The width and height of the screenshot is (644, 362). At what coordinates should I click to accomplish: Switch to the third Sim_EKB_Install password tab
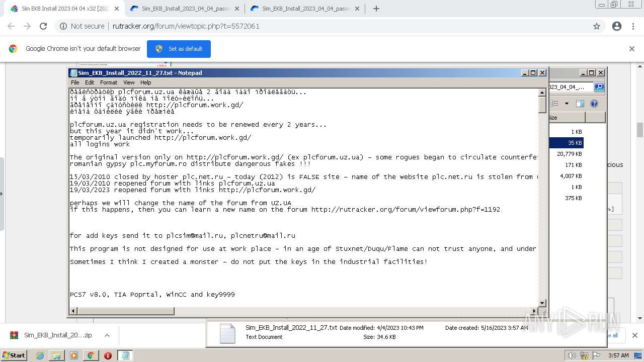tap(304, 9)
